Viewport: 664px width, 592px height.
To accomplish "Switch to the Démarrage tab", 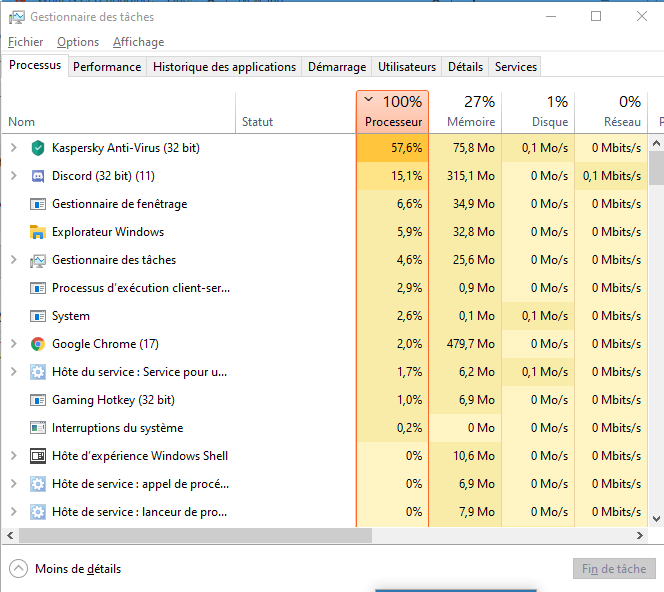I will (337, 67).
